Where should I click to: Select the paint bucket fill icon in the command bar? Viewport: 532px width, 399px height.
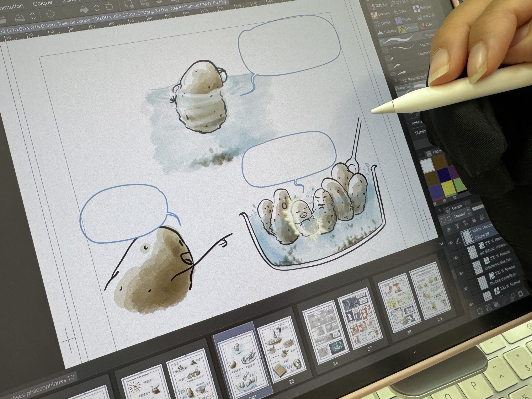point(84,10)
